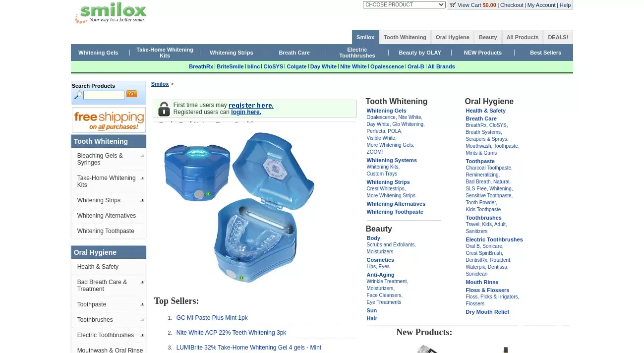The image size is (644, 353).
Task: Click the shopping cart icon
Action: [x=453, y=5]
